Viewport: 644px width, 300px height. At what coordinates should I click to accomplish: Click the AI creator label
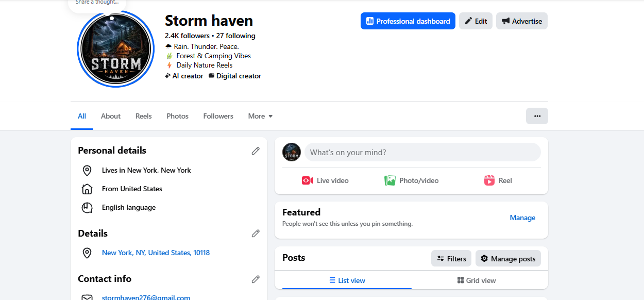pyautogui.click(x=184, y=76)
